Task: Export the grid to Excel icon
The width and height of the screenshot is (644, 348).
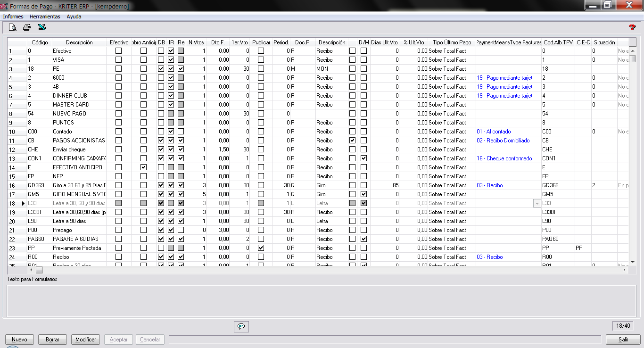Action: 42,27
